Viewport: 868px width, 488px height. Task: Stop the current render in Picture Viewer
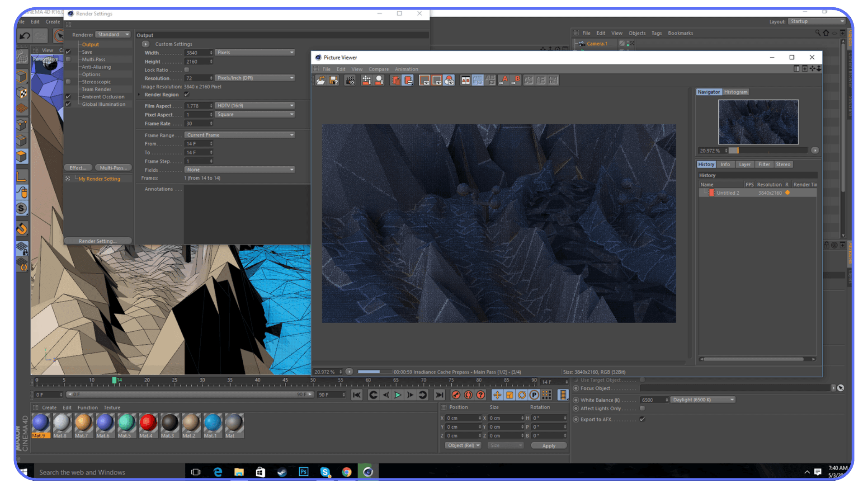(x=350, y=80)
